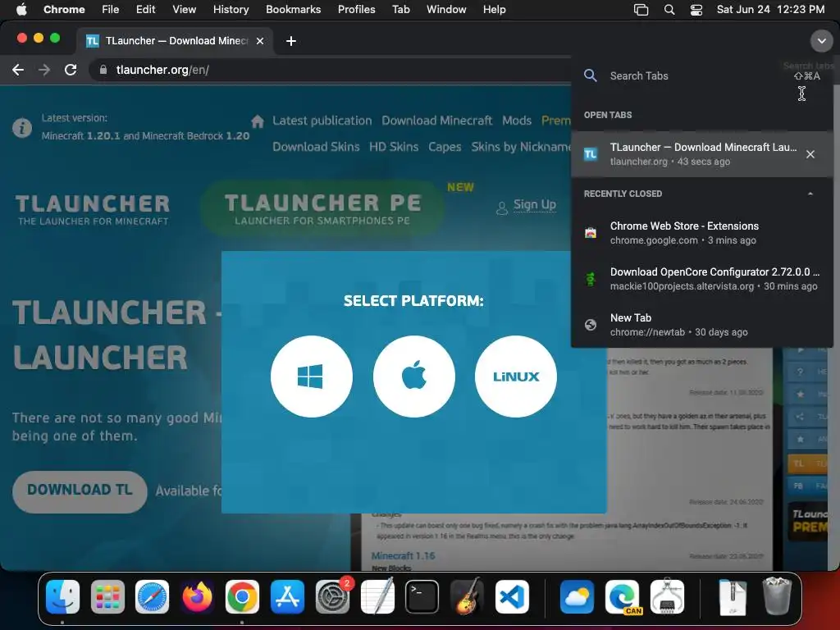Open the History menu
Image resolution: width=840 pixels, height=630 pixels.
tap(231, 9)
